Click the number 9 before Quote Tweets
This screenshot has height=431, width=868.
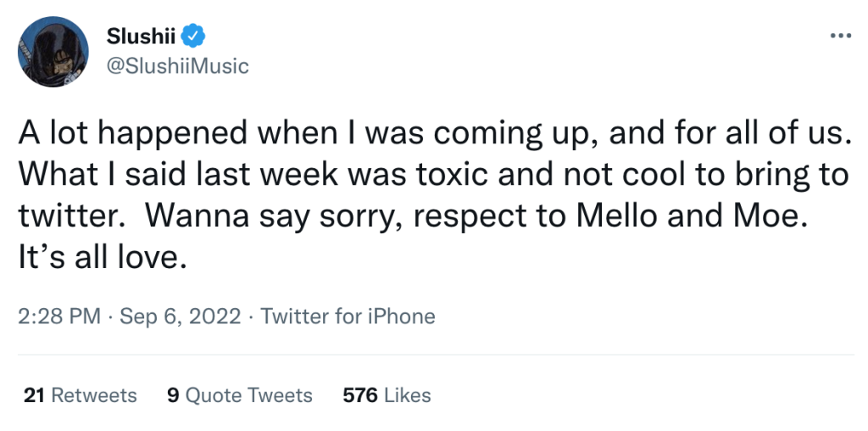click(x=173, y=395)
